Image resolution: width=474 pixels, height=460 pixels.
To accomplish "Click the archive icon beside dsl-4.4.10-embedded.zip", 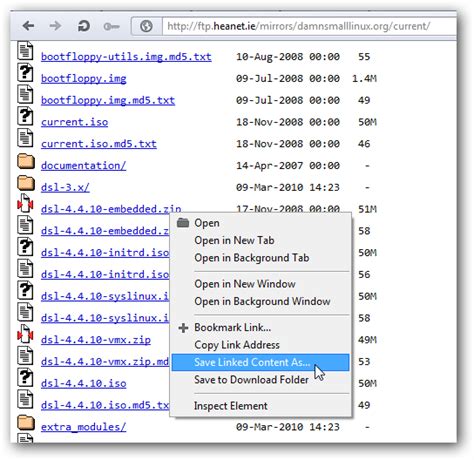I will coord(25,203).
